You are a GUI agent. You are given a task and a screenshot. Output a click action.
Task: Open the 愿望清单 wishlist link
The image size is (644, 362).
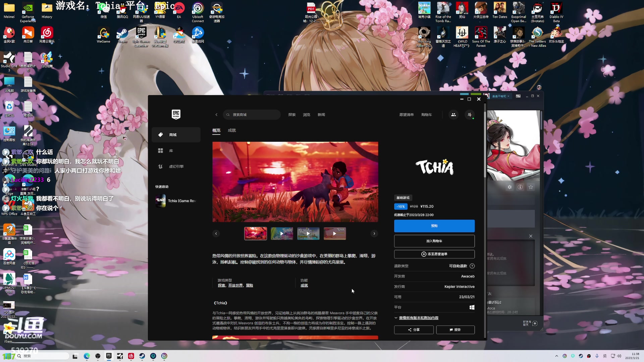point(407,115)
